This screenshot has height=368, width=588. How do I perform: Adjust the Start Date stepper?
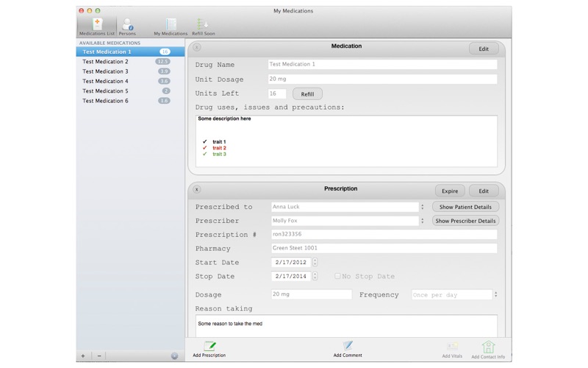315,262
